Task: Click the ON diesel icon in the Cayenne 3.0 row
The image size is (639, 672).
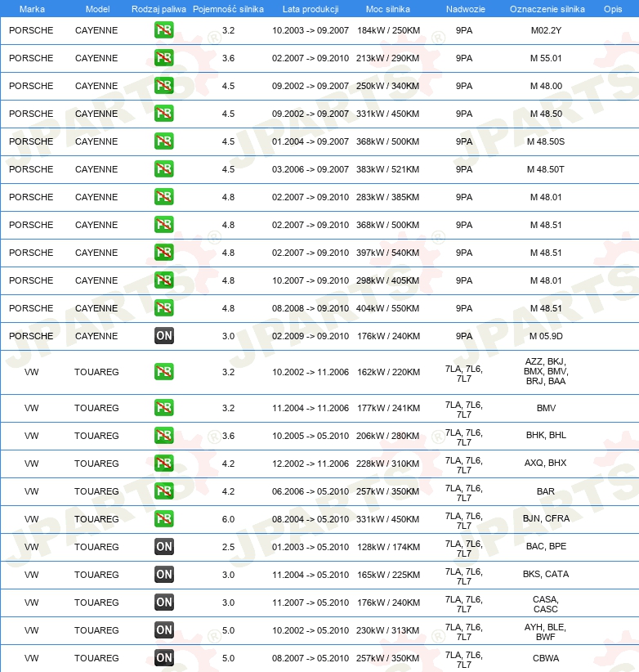Action: pos(164,336)
